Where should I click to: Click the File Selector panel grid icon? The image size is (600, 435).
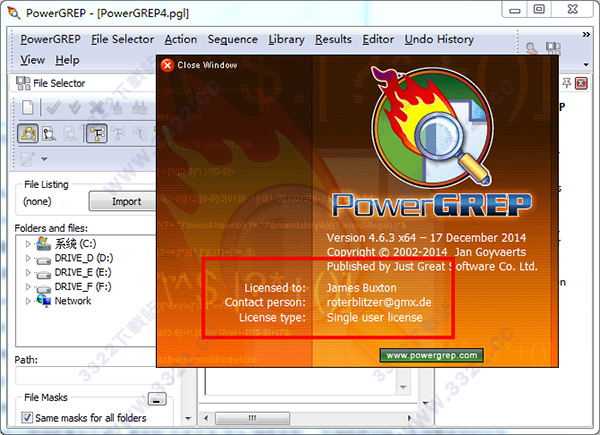tap(23, 83)
